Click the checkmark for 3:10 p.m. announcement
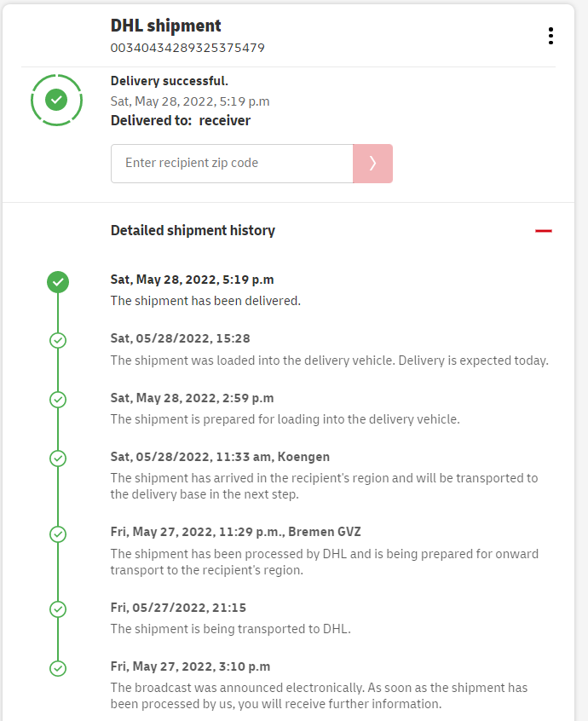The width and height of the screenshot is (588, 721). tap(58, 668)
